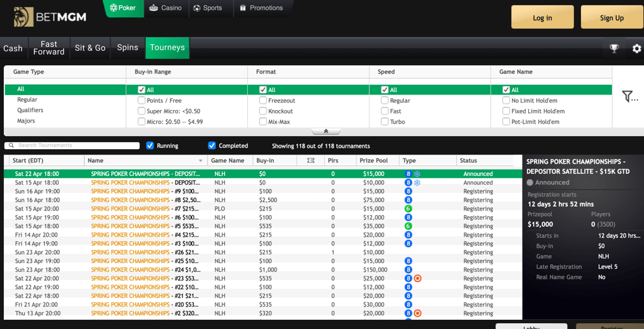Sort by Game Name column header
644x329 pixels.
coord(228,161)
